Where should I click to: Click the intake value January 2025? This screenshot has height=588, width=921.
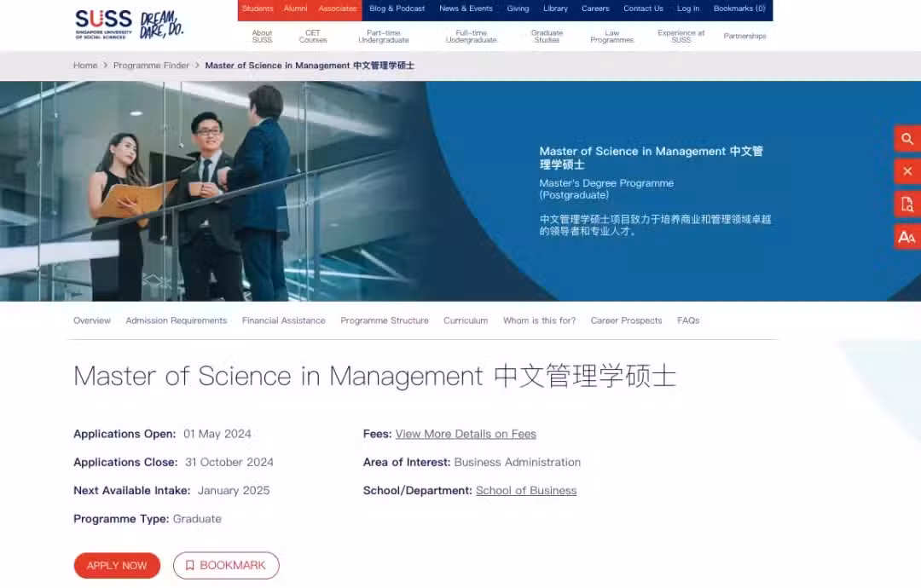click(x=234, y=491)
